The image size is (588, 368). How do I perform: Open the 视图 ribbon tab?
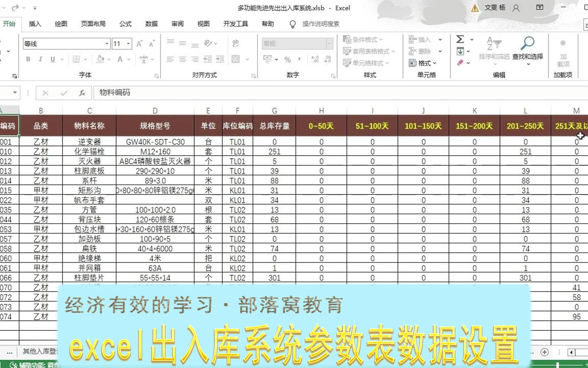pyautogui.click(x=203, y=24)
